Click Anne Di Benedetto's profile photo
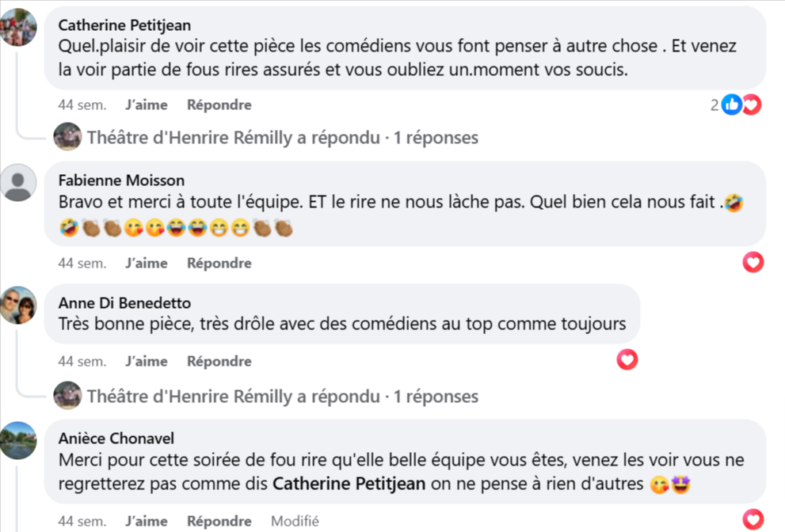 [x=18, y=305]
